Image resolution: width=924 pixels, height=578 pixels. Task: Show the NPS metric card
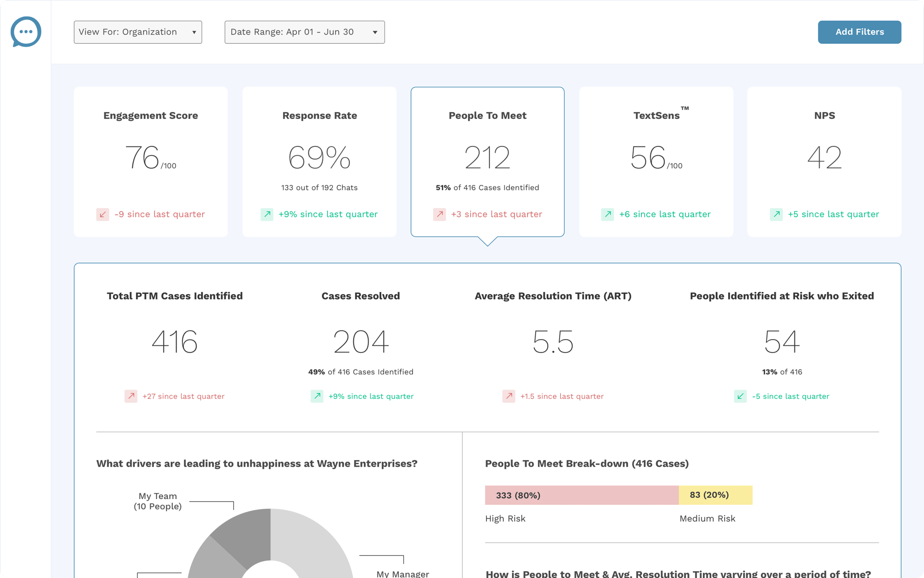click(x=824, y=161)
